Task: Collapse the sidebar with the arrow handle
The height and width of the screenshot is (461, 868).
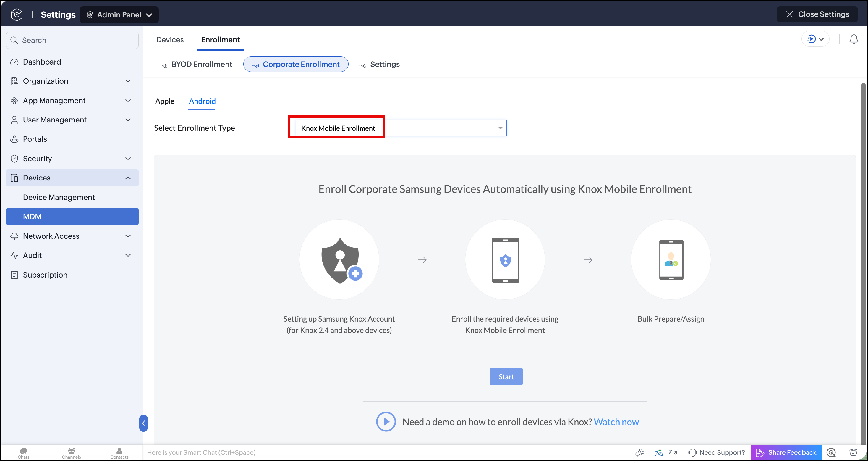Action: [x=143, y=423]
